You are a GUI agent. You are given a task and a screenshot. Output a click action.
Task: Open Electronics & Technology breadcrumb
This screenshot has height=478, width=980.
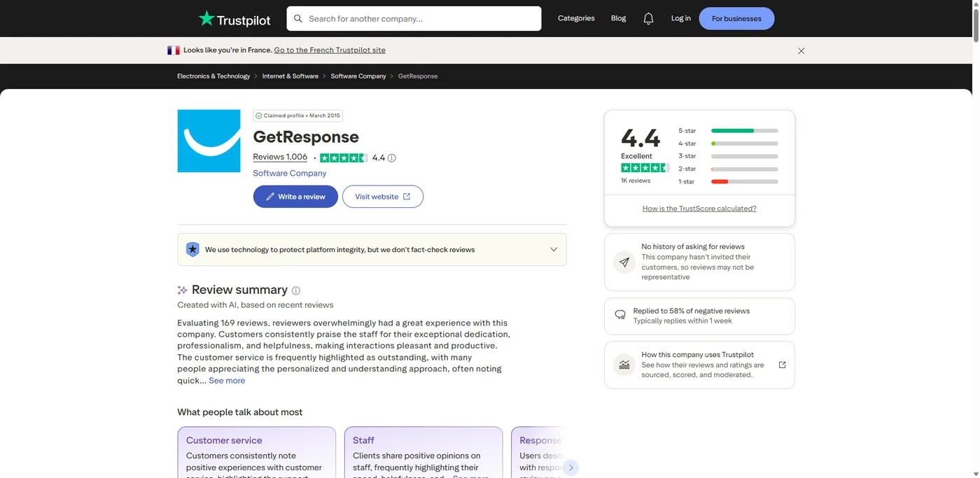pos(213,76)
